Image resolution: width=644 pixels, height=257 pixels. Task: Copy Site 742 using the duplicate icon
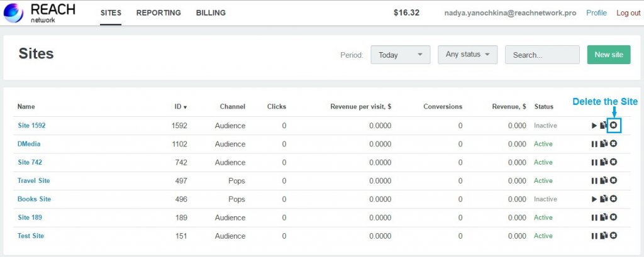pos(604,162)
